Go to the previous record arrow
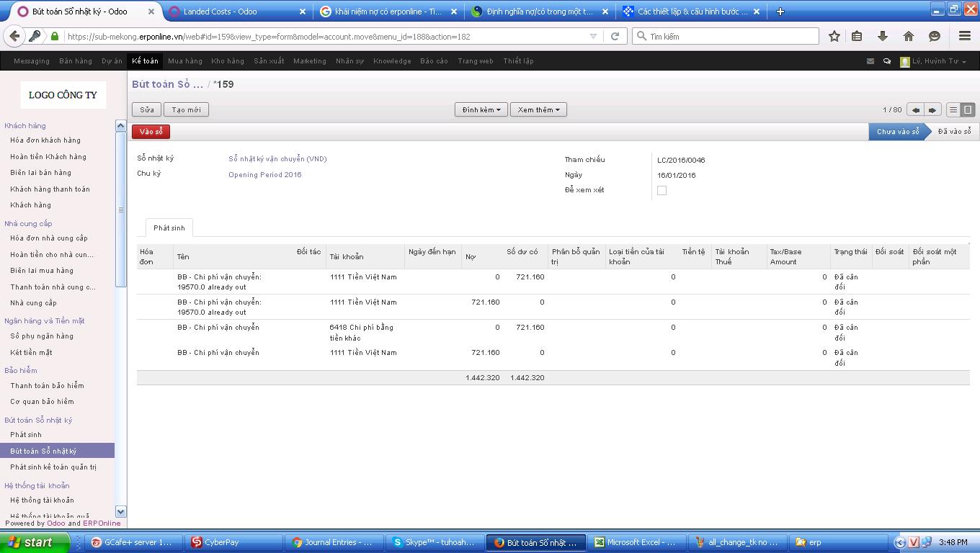This screenshot has height=553, width=980. [x=915, y=109]
